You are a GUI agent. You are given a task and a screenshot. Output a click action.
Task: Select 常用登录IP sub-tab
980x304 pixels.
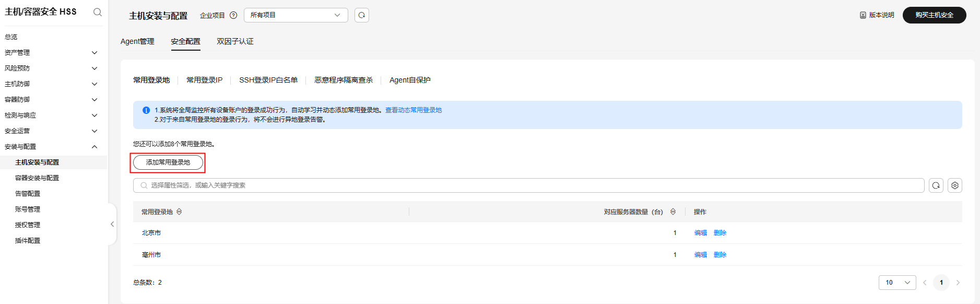205,80
